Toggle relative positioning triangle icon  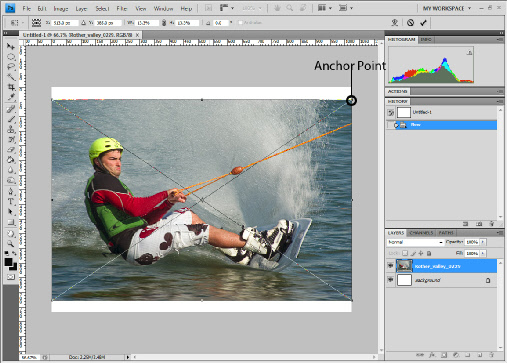pos(83,23)
